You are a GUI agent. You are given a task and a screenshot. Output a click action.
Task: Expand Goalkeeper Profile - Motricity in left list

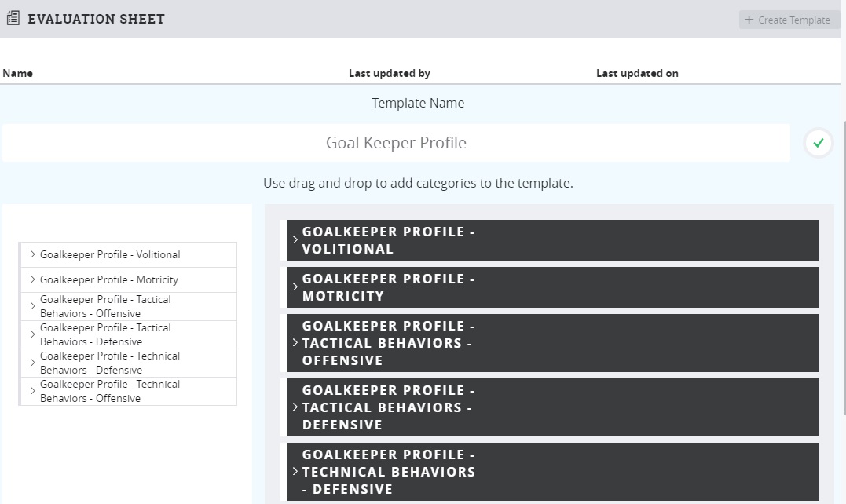click(33, 279)
